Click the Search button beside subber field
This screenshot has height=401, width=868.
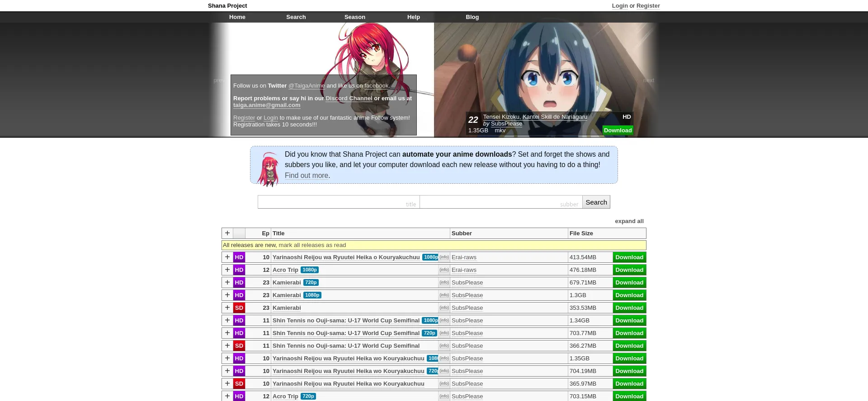(x=596, y=202)
